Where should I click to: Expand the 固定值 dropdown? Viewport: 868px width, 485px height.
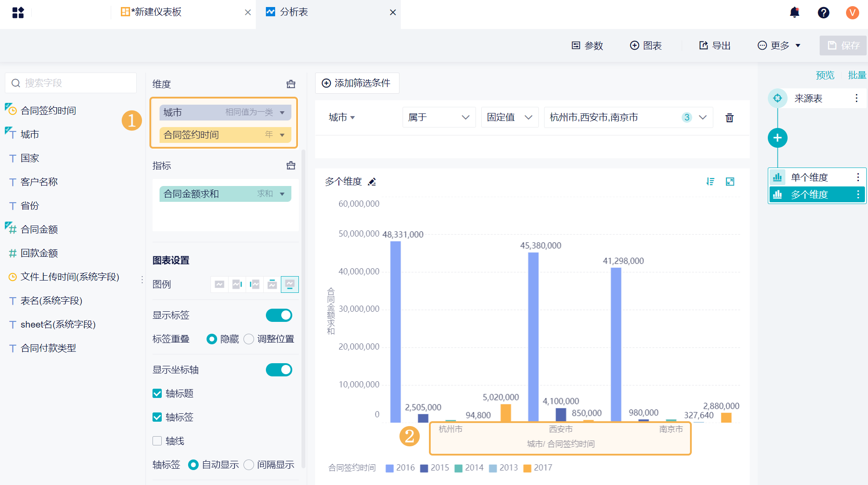[509, 117]
